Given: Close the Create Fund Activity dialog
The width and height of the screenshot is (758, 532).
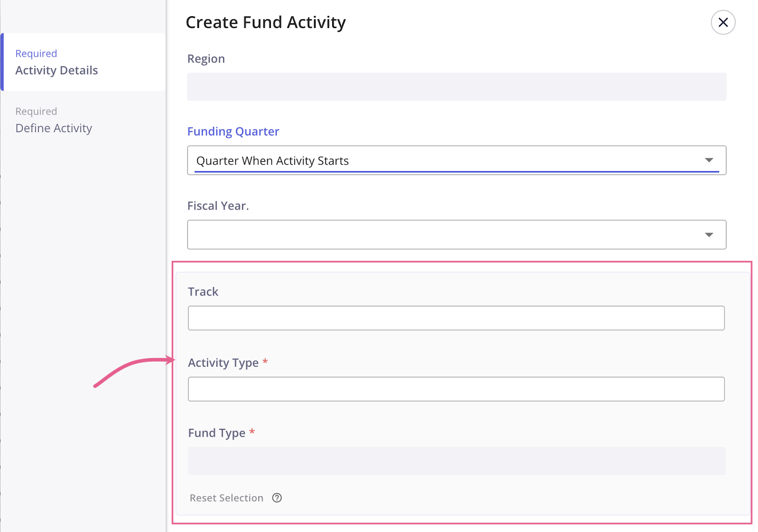Looking at the screenshot, I should point(723,22).
